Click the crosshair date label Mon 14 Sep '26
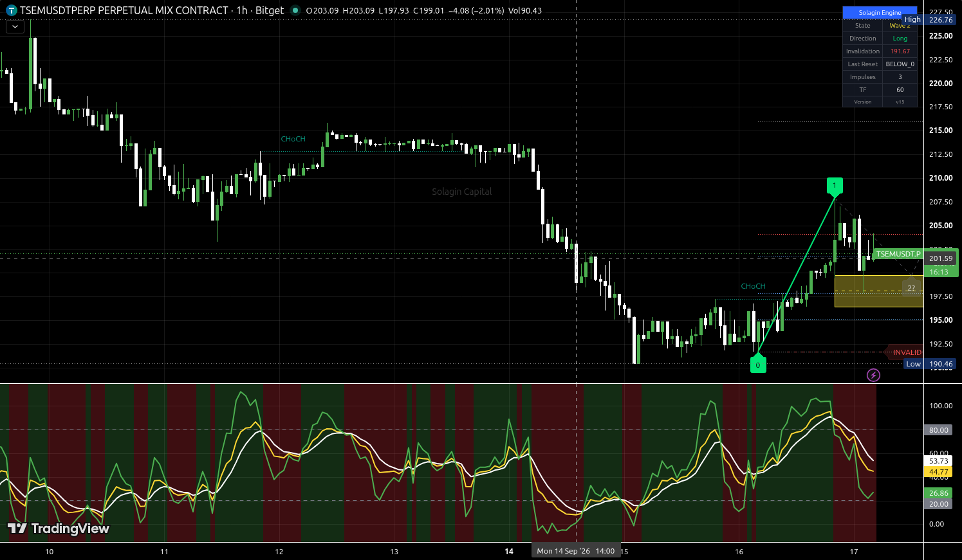The width and height of the screenshot is (962, 560). coord(575,551)
